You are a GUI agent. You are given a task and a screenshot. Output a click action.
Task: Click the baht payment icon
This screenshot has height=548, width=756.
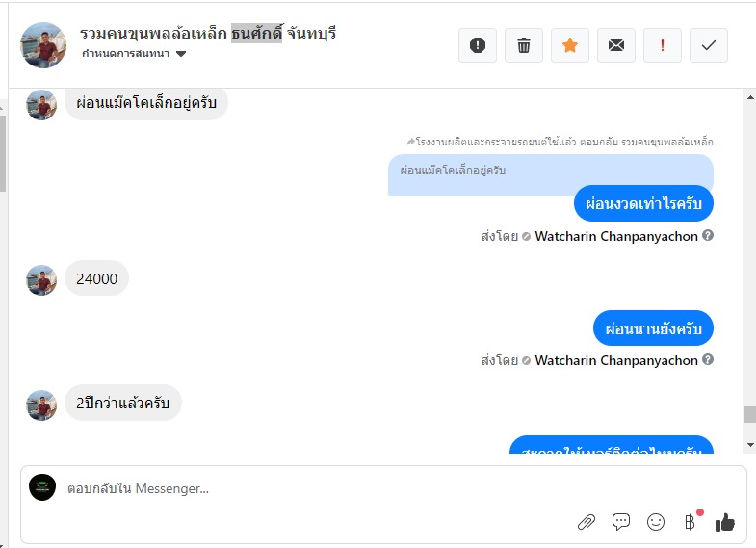pyautogui.click(x=690, y=522)
